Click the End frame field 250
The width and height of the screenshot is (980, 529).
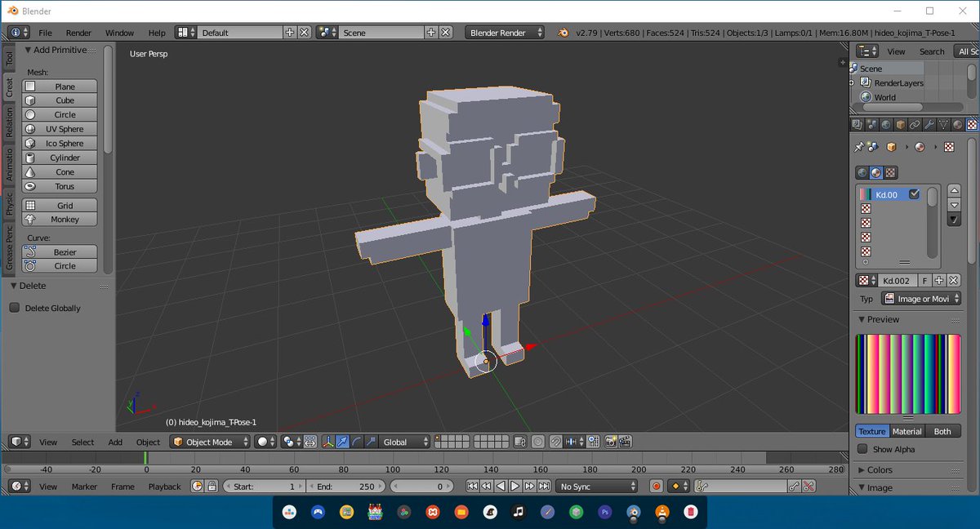(346, 487)
